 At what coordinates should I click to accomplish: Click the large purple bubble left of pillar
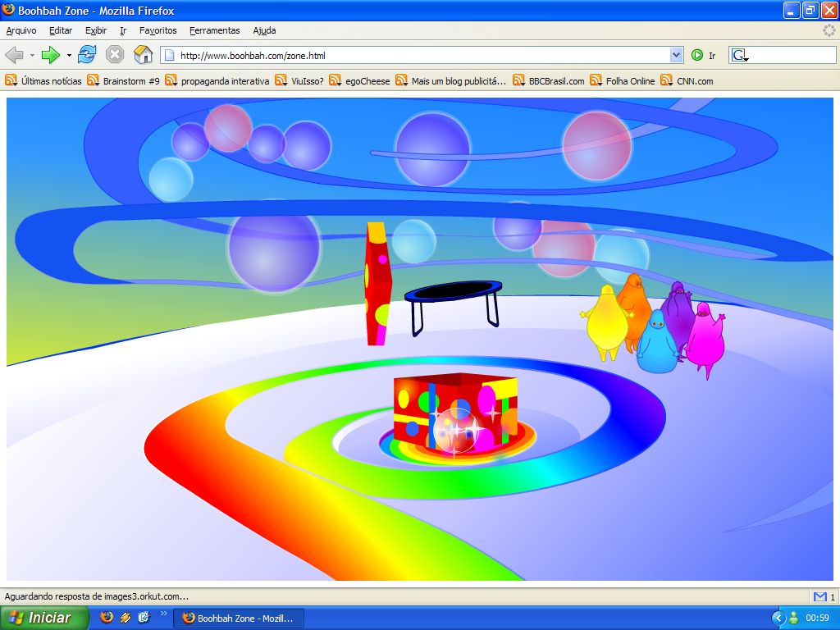274,248
